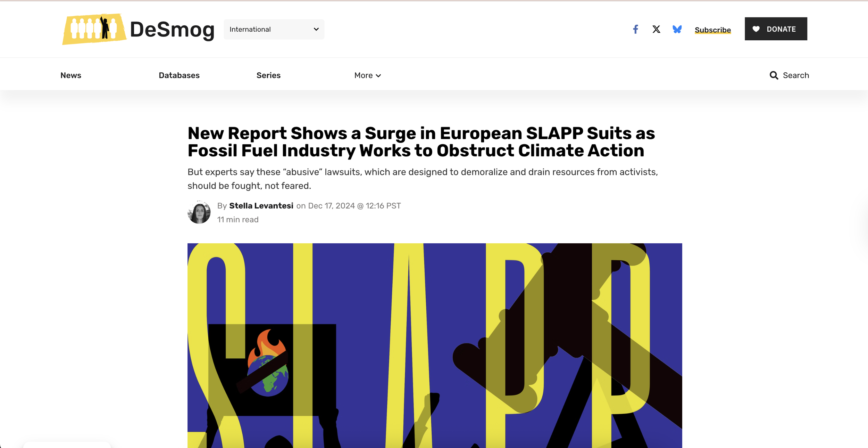Click the heart icon on Donate button
This screenshot has height=448, width=868.
click(756, 29)
